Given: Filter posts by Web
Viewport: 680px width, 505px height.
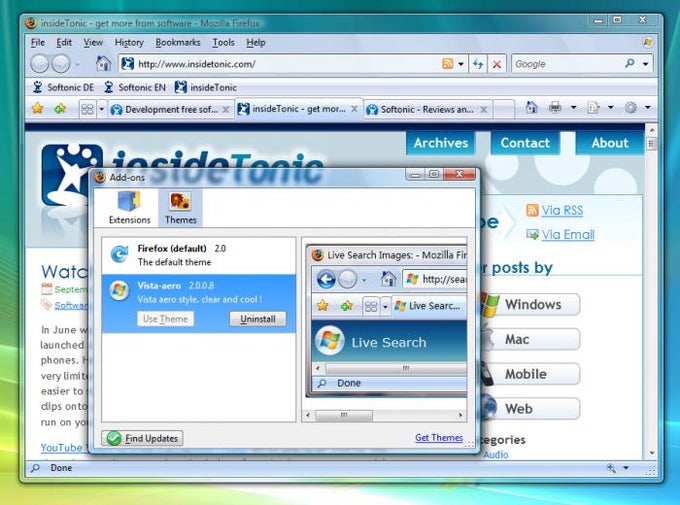Looking at the screenshot, I should 533,409.
